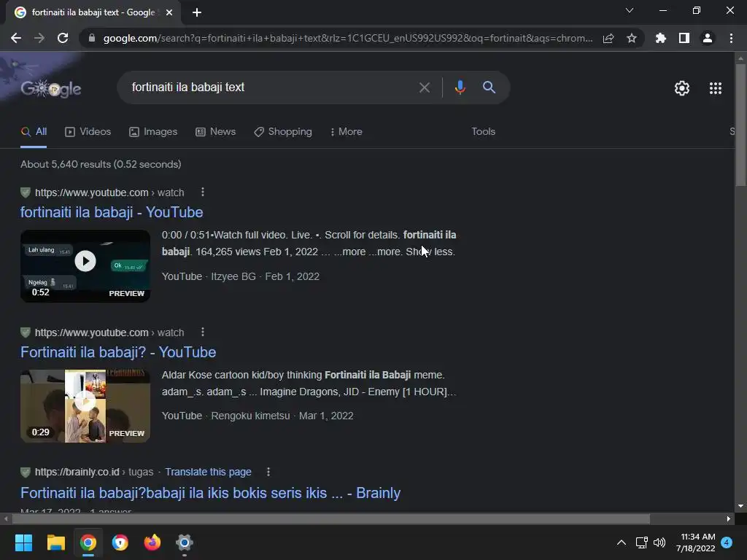Open File Explorer from taskbar
The image size is (747, 560).
55,542
